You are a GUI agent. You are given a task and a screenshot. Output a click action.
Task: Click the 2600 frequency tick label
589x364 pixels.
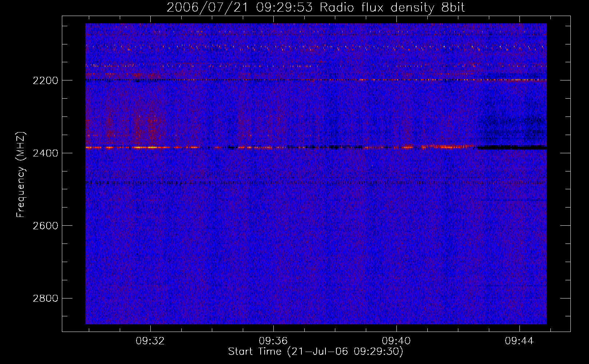pyautogui.click(x=46, y=226)
